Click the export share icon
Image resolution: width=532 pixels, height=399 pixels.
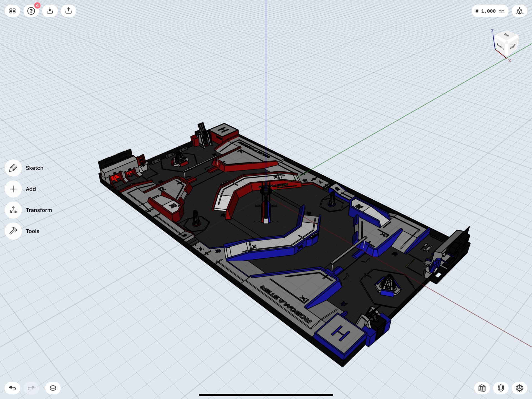pos(68,11)
